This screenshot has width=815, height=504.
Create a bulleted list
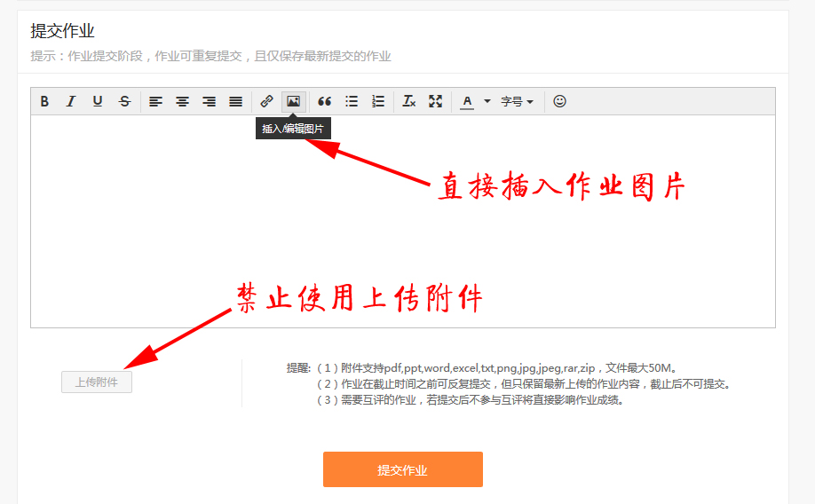[352, 101]
